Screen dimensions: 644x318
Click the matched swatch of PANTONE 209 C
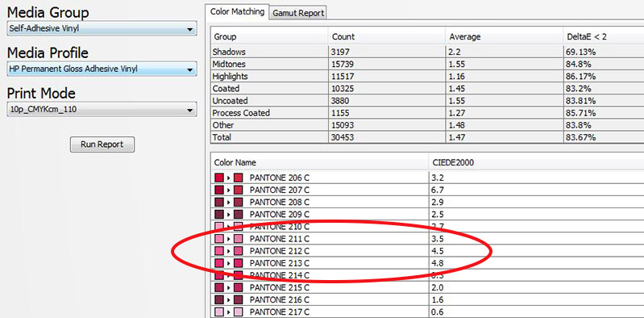pos(239,215)
